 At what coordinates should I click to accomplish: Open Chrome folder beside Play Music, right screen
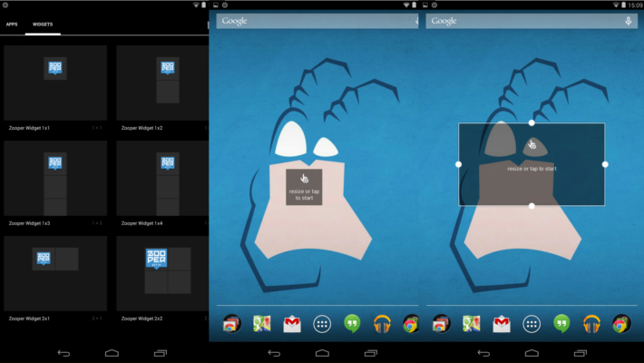(x=621, y=324)
